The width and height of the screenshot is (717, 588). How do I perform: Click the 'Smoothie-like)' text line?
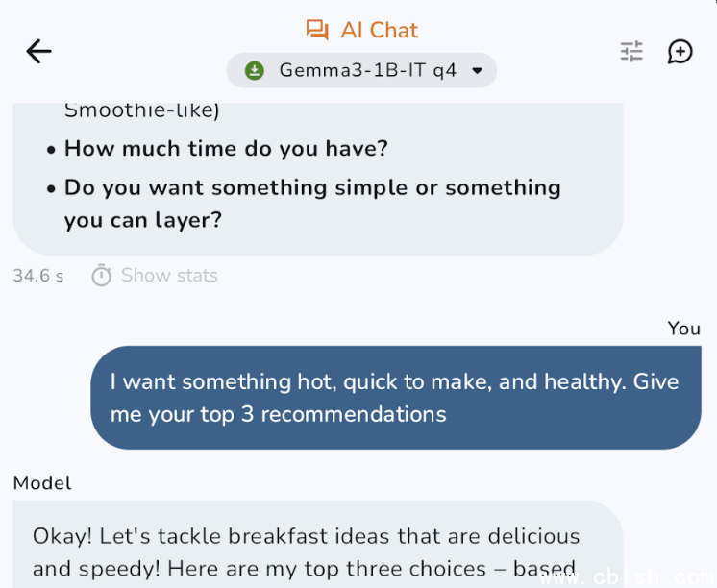[141, 110]
